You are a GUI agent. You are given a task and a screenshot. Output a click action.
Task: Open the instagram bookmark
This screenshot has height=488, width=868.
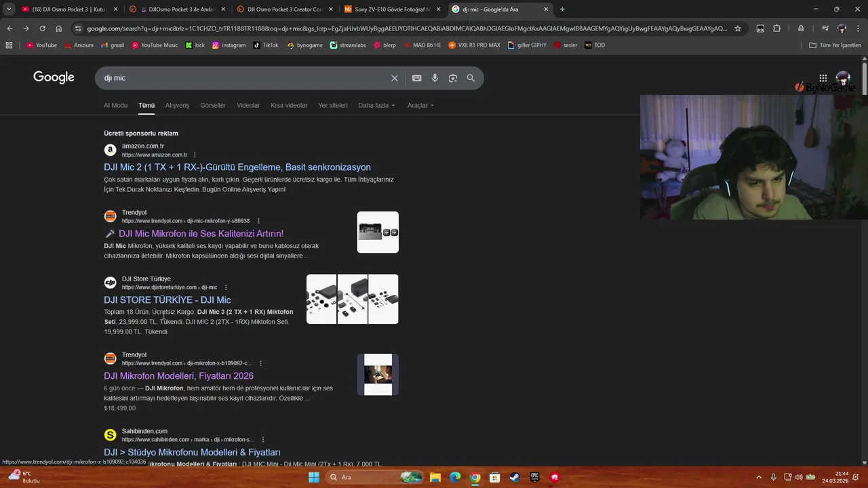click(229, 45)
